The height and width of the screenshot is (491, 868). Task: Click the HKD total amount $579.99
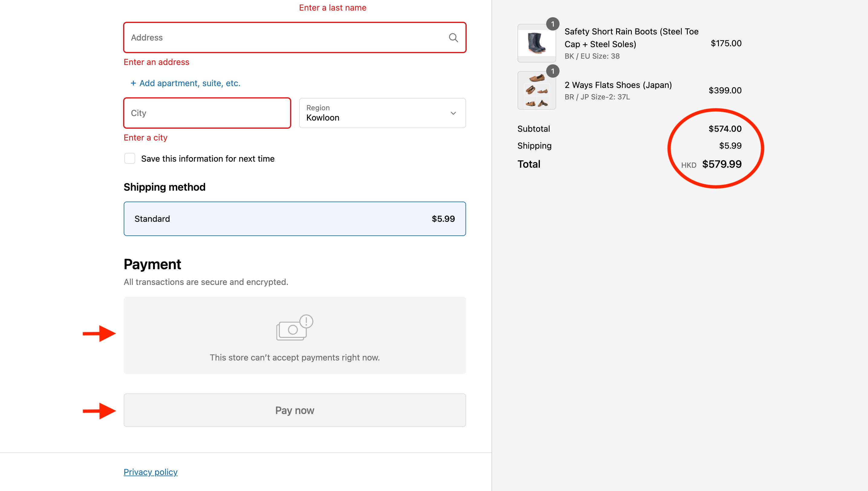click(722, 164)
